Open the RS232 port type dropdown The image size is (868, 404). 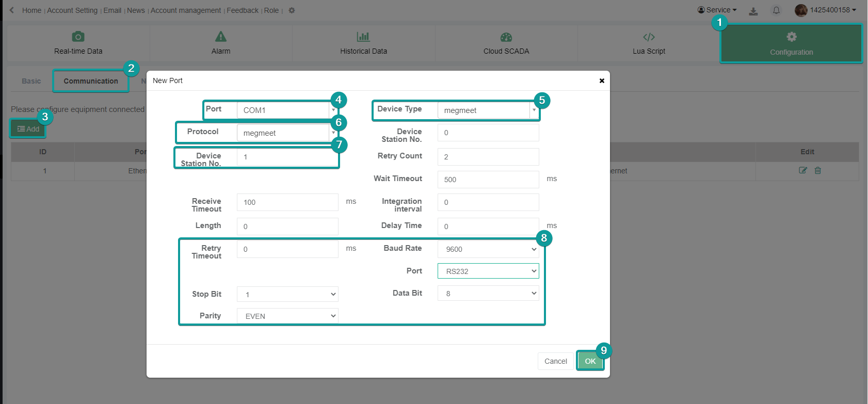488,271
